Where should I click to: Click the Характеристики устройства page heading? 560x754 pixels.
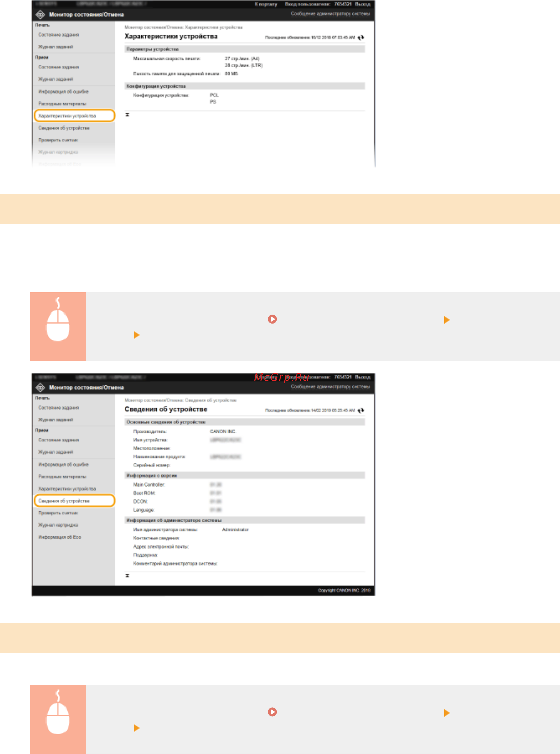pyautogui.click(x=171, y=36)
